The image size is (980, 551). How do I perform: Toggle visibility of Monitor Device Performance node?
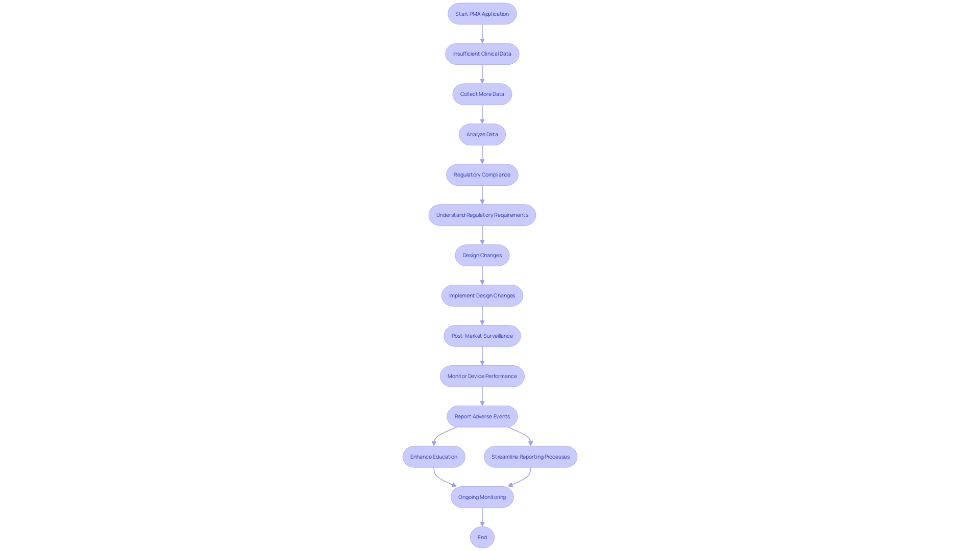[x=482, y=376]
